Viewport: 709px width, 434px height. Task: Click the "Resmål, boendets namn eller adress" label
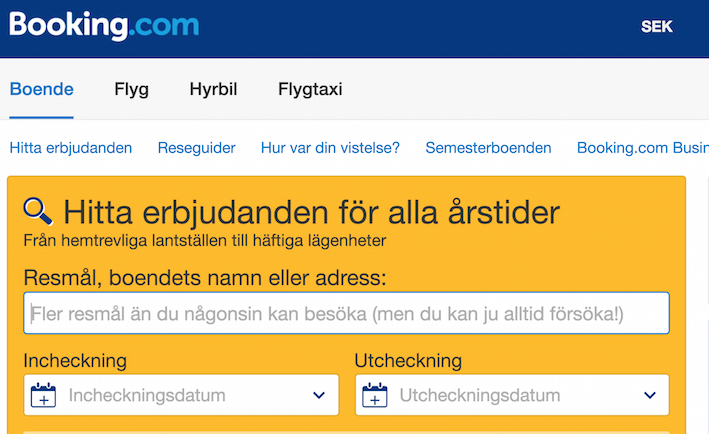pos(205,277)
